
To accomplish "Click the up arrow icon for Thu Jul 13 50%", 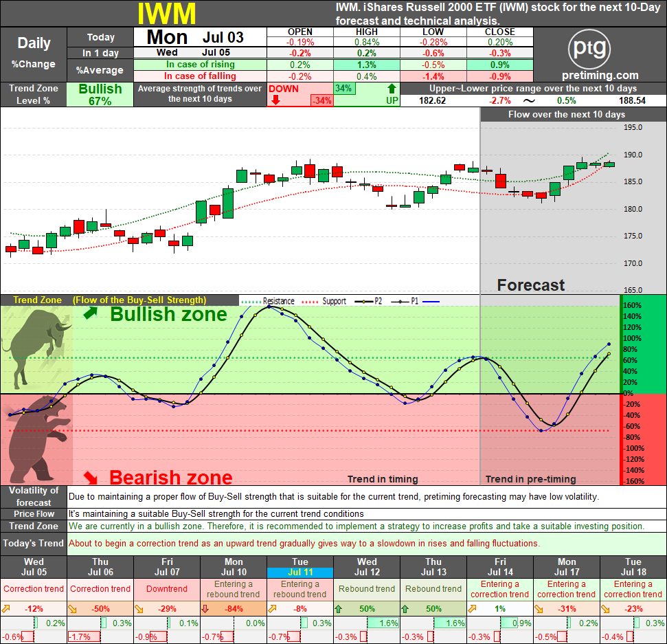I will 405,609.
